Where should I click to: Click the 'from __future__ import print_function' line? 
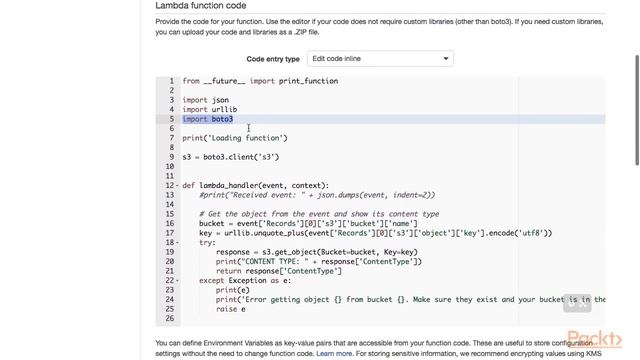[260, 81]
